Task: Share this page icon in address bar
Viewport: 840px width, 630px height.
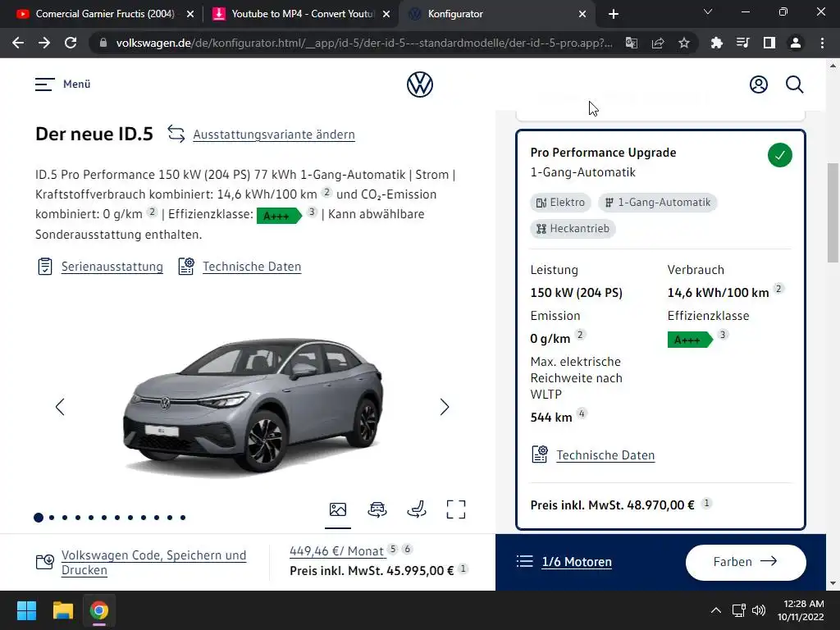Action: 658,43
